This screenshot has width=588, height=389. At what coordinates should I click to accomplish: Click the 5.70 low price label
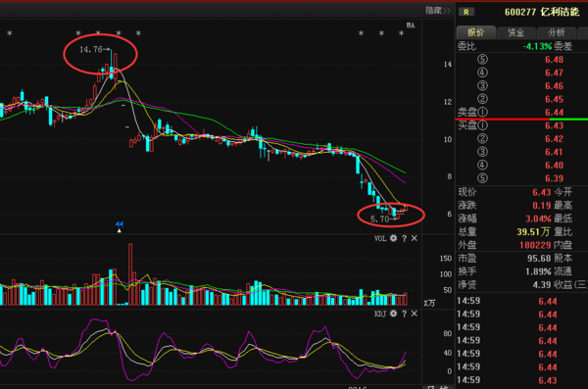[379, 219]
